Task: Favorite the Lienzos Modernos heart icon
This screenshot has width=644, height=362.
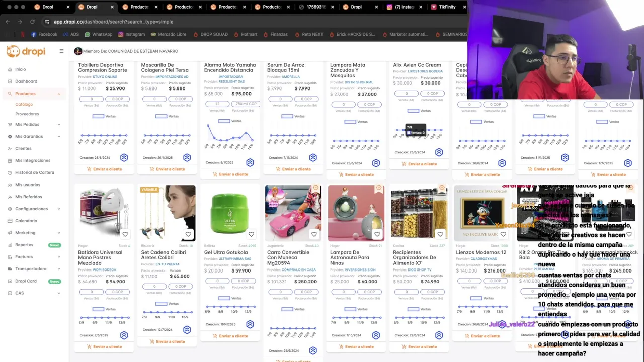Action: point(503,234)
